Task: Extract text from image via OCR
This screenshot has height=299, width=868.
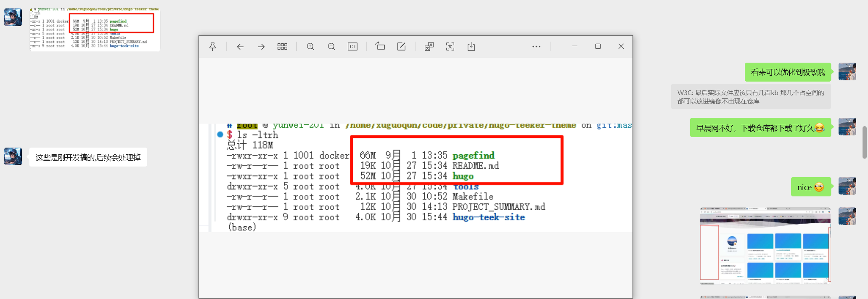Action: point(450,47)
